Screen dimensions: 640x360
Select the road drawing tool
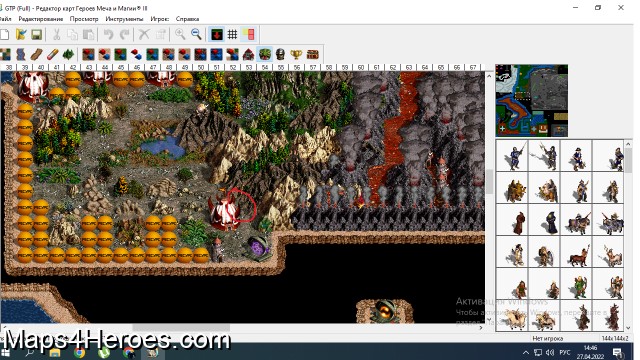pos(37,54)
